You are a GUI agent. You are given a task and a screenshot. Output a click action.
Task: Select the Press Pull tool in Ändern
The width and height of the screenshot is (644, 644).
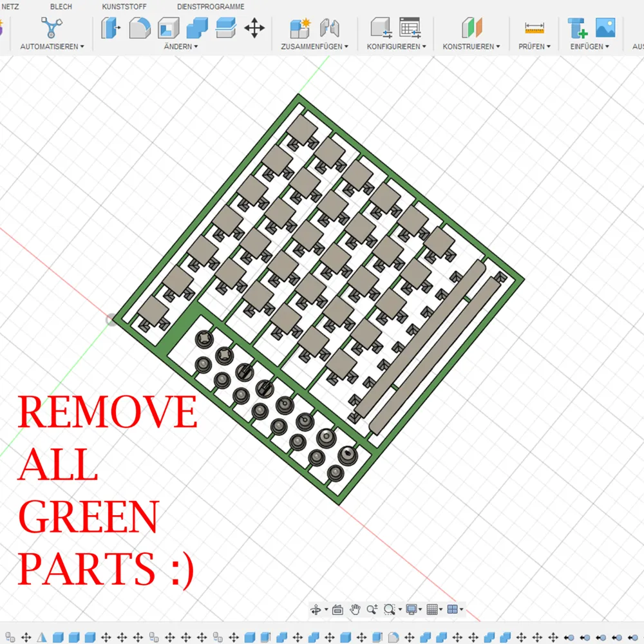(111, 28)
